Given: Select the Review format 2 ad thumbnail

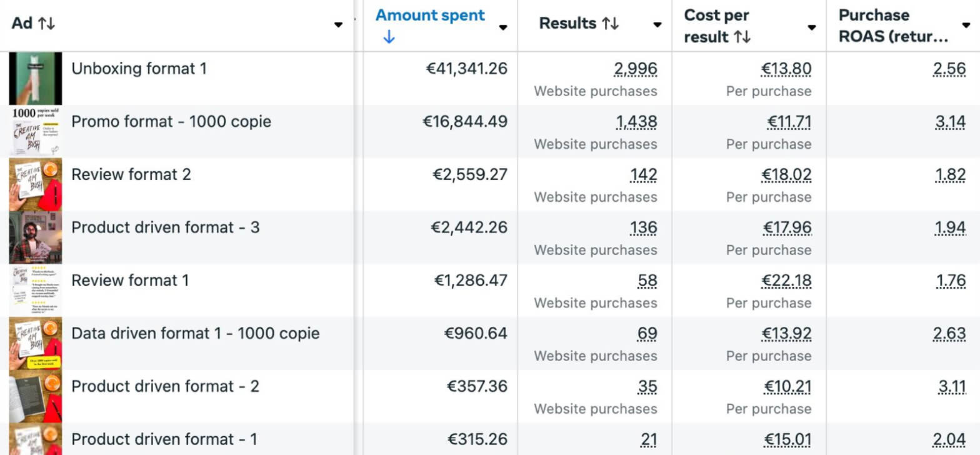Looking at the screenshot, I should pyautogui.click(x=36, y=184).
